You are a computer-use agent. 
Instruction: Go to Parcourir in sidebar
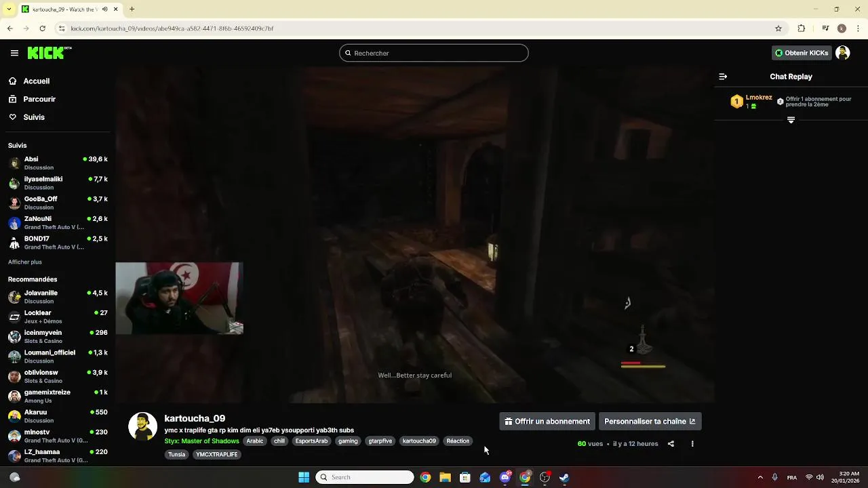point(39,99)
